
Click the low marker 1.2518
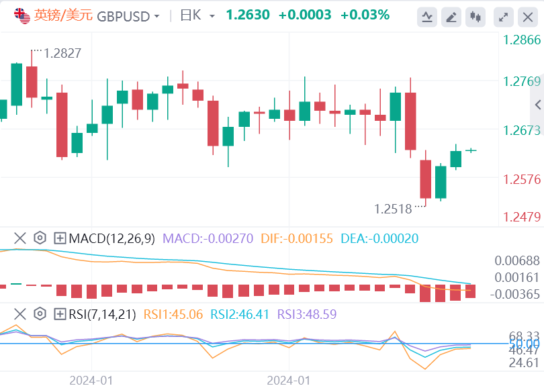[x=393, y=209]
